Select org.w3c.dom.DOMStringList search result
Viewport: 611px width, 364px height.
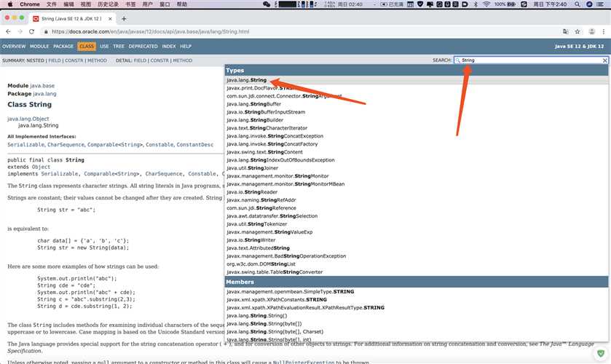(417, 264)
